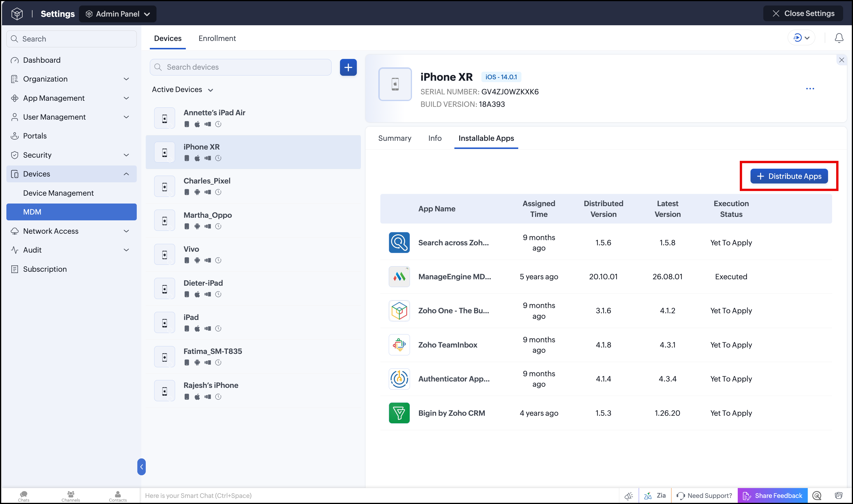
Task: Click the ManageEngine MDM app icon
Action: coord(399,276)
